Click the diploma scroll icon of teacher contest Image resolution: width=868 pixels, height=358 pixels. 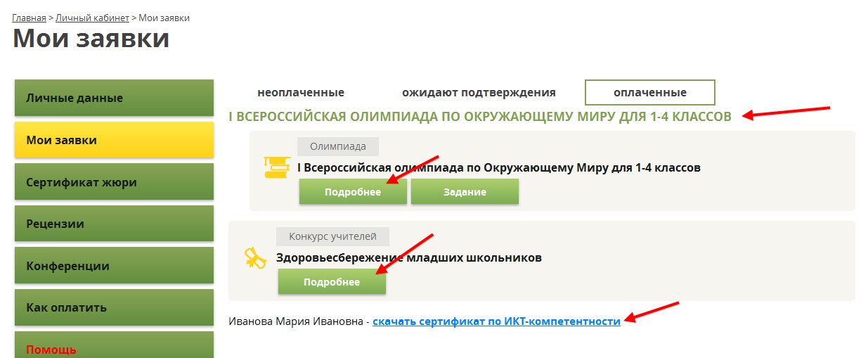coord(256,258)
